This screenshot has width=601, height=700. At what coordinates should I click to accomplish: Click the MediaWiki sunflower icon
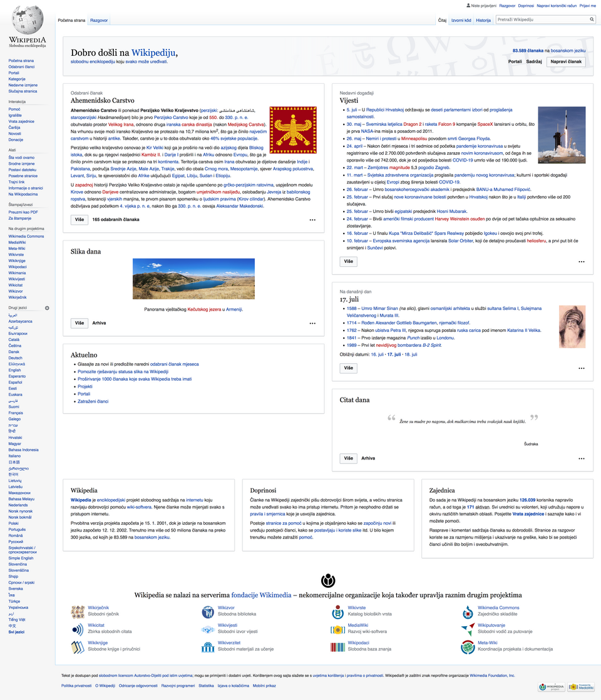337,629
